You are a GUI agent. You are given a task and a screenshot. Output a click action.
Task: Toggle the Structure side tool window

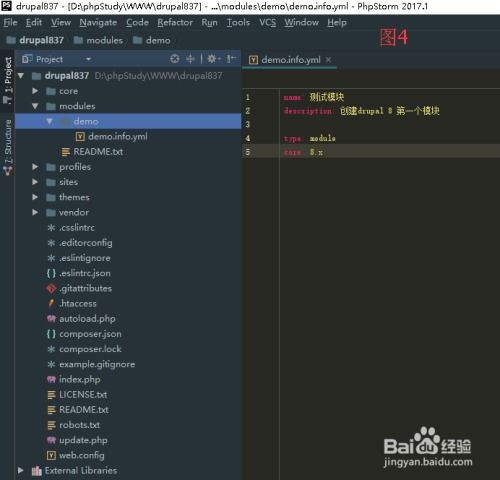8,147
